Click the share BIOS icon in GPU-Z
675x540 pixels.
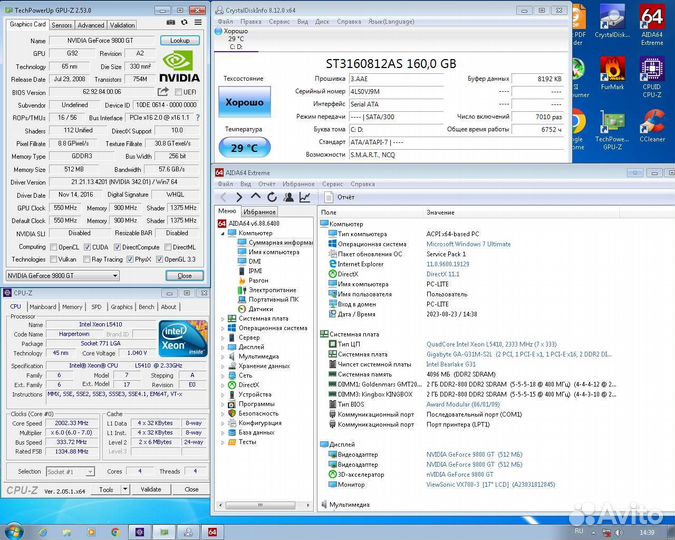coord(163,91)
